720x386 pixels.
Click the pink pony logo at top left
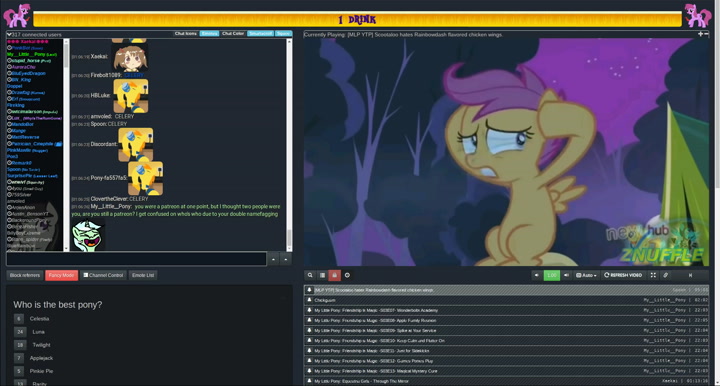pos(17,16)
